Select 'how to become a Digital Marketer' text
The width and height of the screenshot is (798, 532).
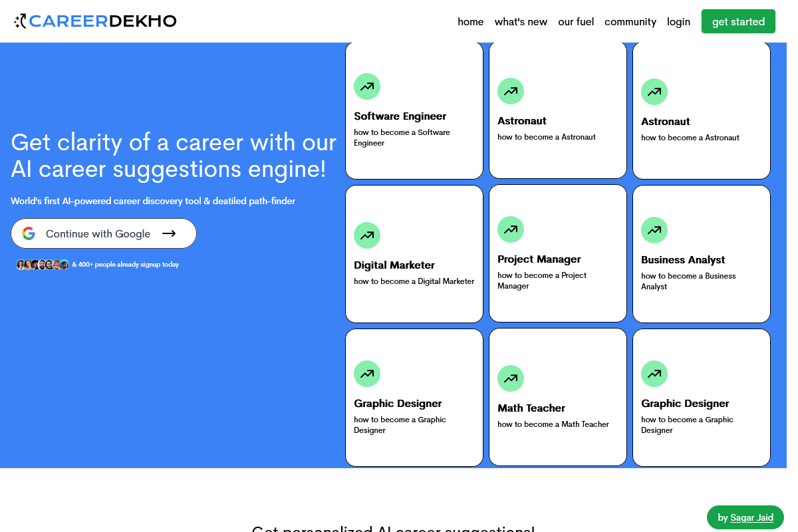pos(414,281)
